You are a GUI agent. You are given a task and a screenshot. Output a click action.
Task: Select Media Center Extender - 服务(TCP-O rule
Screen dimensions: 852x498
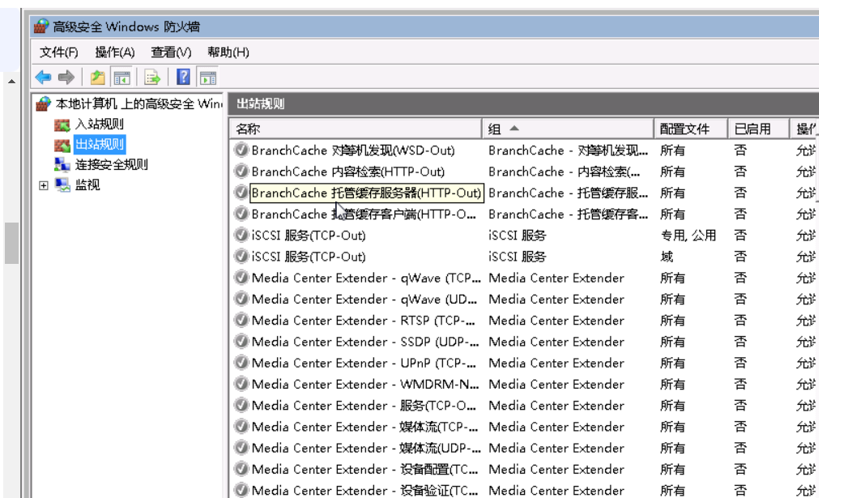click(x=365, y=406)
